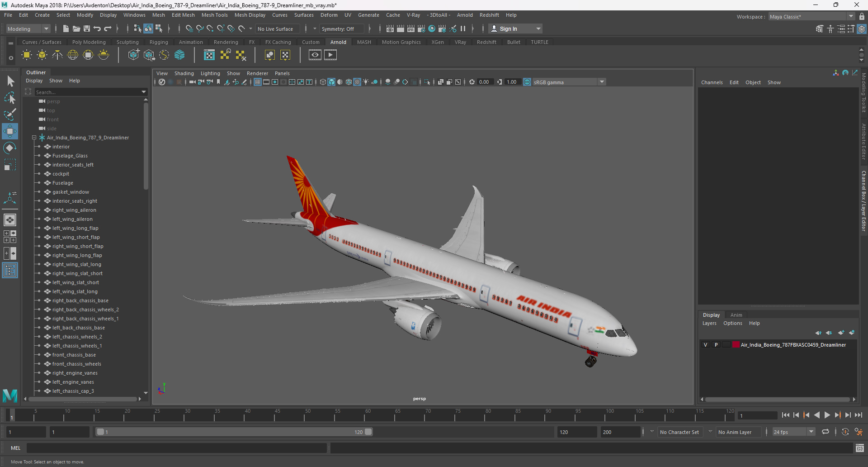Toggle textured display in viewport toolbar
This screenshot has width=868, height=467.
357,82
